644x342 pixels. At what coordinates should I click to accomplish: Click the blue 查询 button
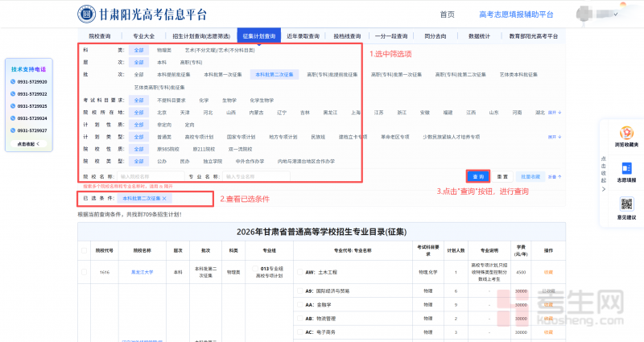(478, 176)
